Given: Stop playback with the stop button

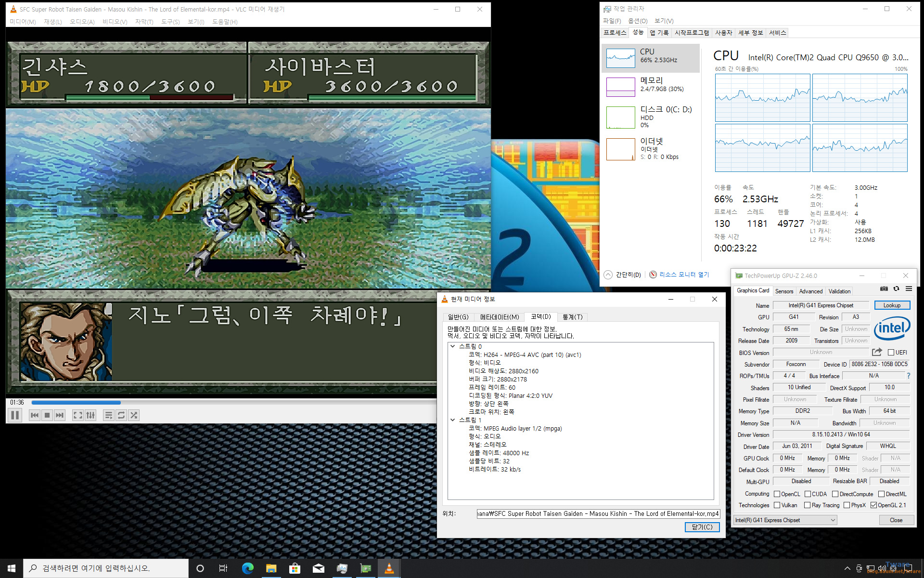Looking at the screenshot, I should click(47, 415).
